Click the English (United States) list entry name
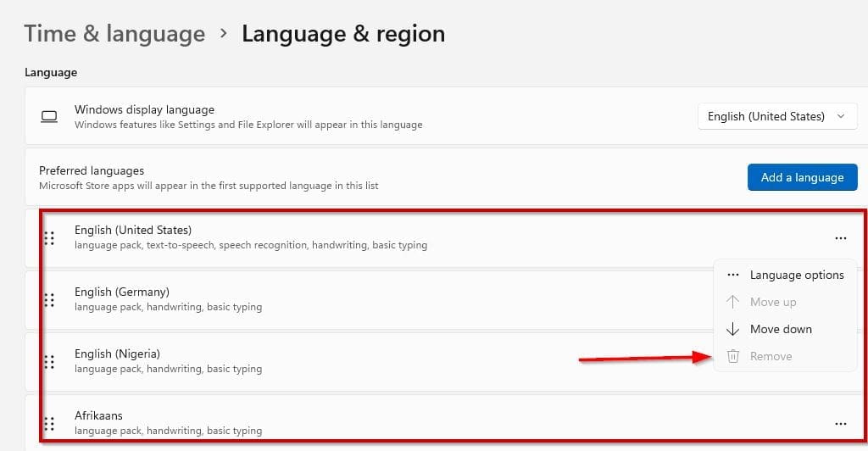This screenshot has width=868, height=451. coord(133,230)
